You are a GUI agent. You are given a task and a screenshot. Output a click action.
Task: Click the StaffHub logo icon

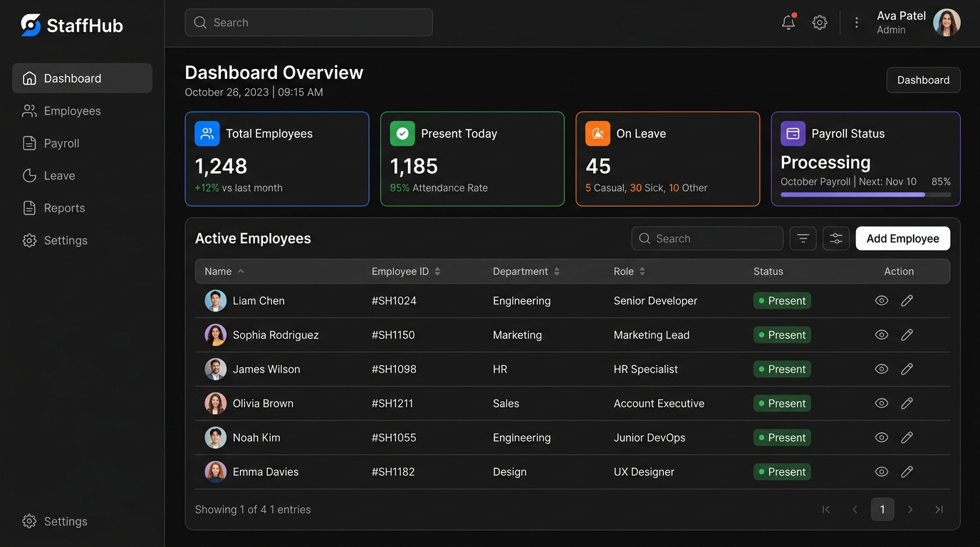point(31,25)
